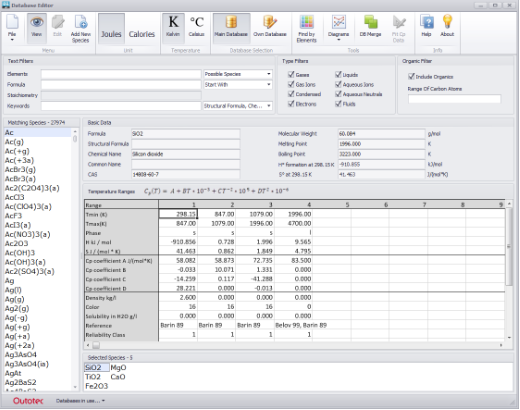Toggle the Fluids checkbox
This screenshot has height=410, width=520.
(x=338, y=104)
